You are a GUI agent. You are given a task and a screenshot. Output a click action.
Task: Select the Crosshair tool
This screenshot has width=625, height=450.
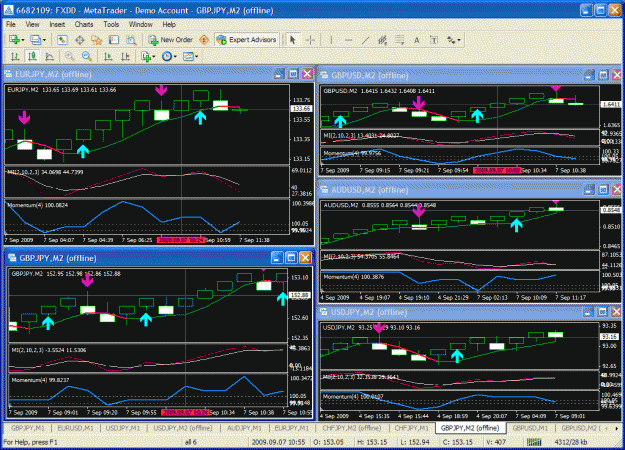click(310, 40)
